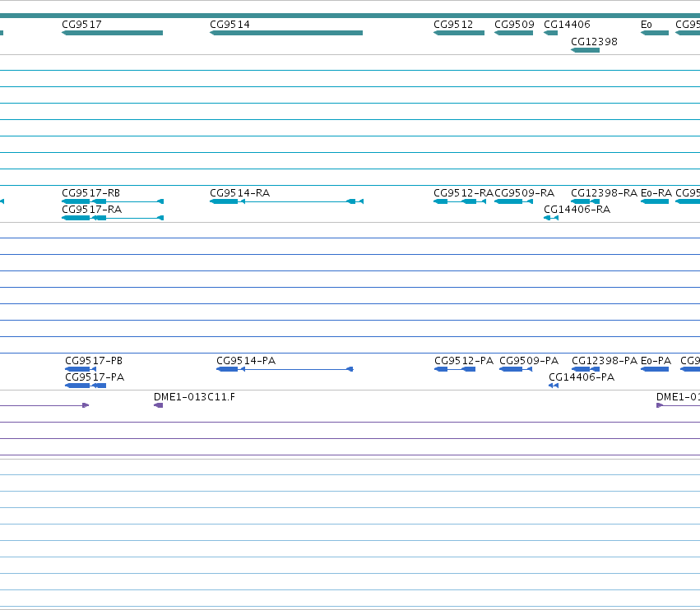Click the CG9517-RB transcript label
700x610 pixels.
point(91,192)
